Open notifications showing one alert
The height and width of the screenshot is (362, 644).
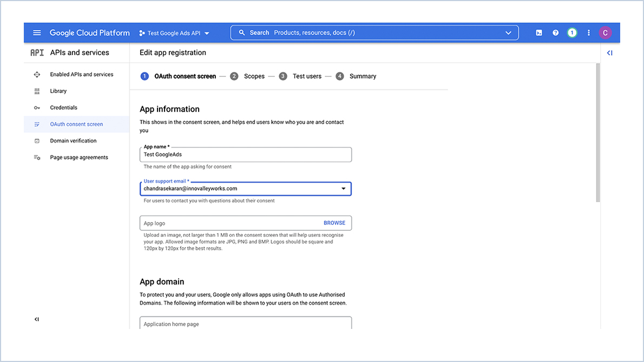(572, 33)
